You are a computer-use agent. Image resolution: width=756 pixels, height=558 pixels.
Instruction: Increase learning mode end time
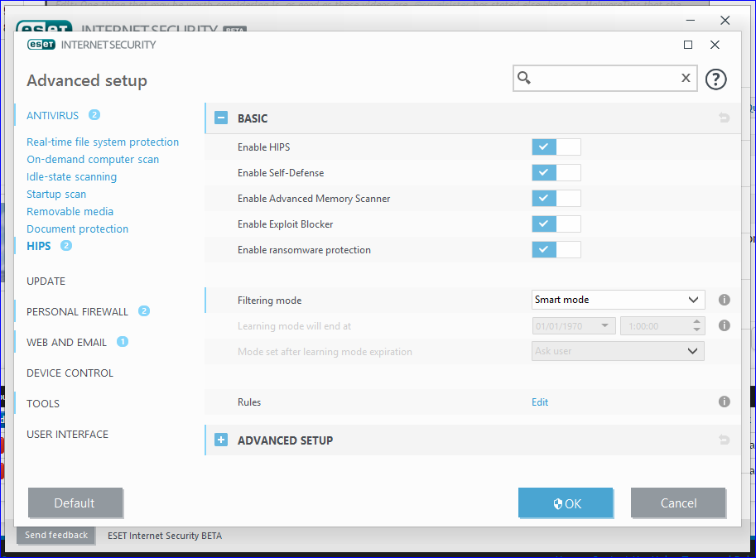click(696, 321)
